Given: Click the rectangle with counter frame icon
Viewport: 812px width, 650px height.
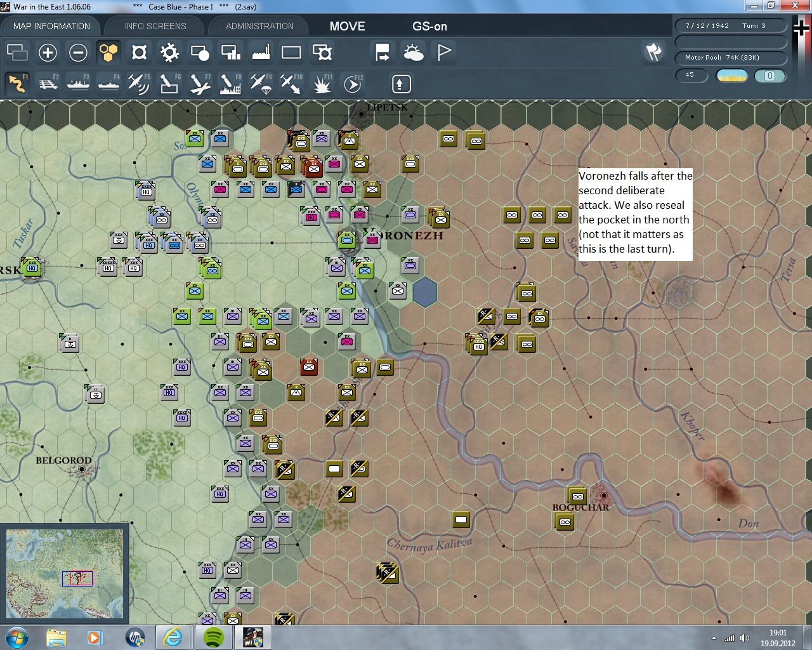Looking at the screenshot, I should (322, 52).
